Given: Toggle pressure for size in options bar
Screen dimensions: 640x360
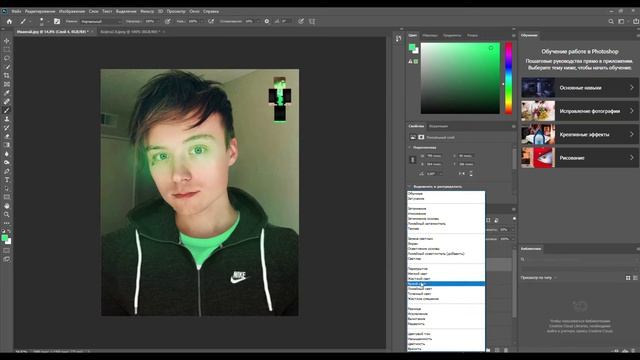Looking at the screenshot, I should [x=301, y=21].
